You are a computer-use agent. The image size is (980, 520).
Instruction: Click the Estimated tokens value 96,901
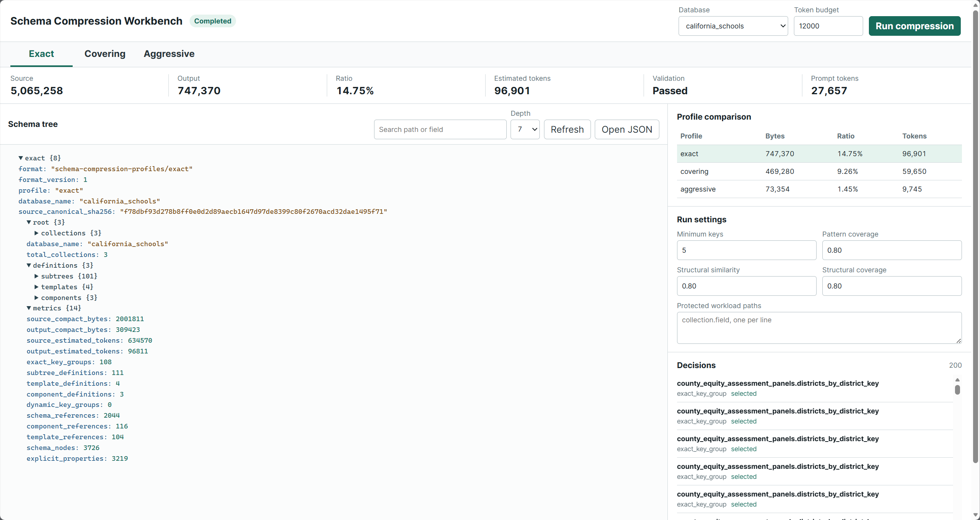point(512,91)
